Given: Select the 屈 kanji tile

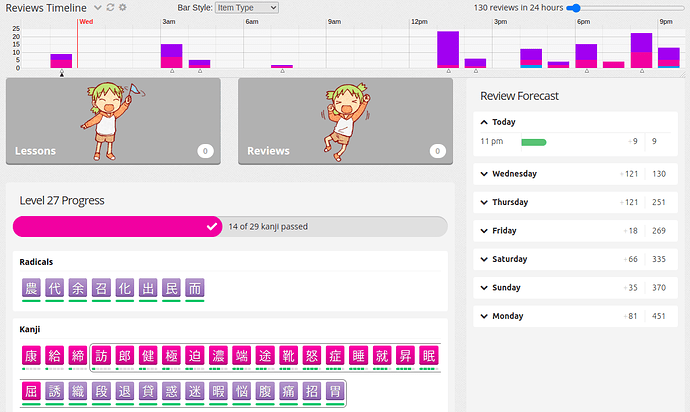Looking at the screenshot, I should (x=31, y=391).
